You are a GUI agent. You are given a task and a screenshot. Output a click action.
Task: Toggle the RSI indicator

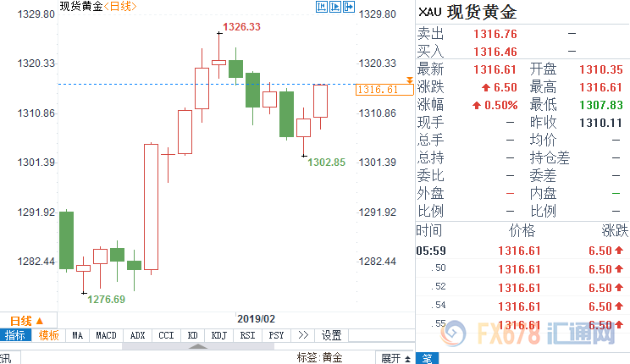click(x=248, y=335)
